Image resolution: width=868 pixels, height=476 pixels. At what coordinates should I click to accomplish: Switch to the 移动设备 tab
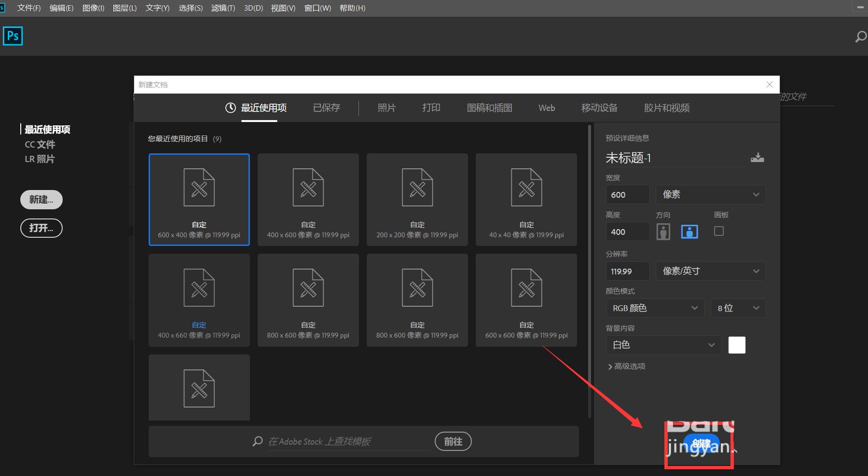click(599, 108)
